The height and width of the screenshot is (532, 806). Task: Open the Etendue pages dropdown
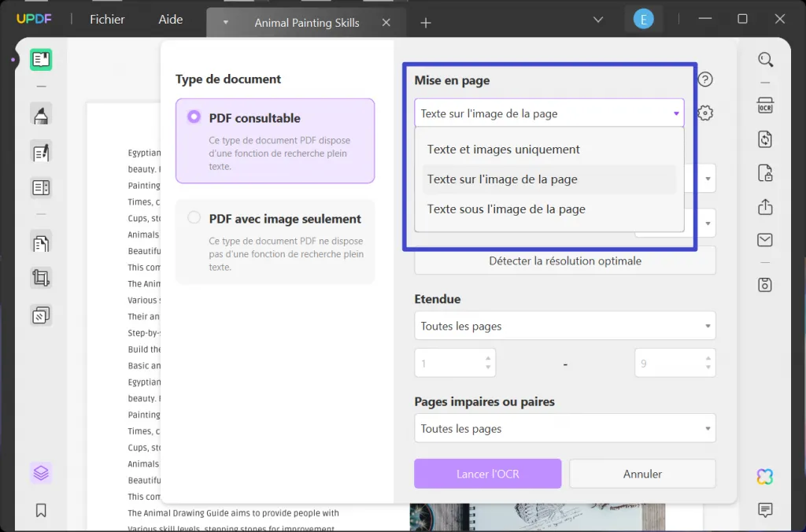tap(564, 325)
